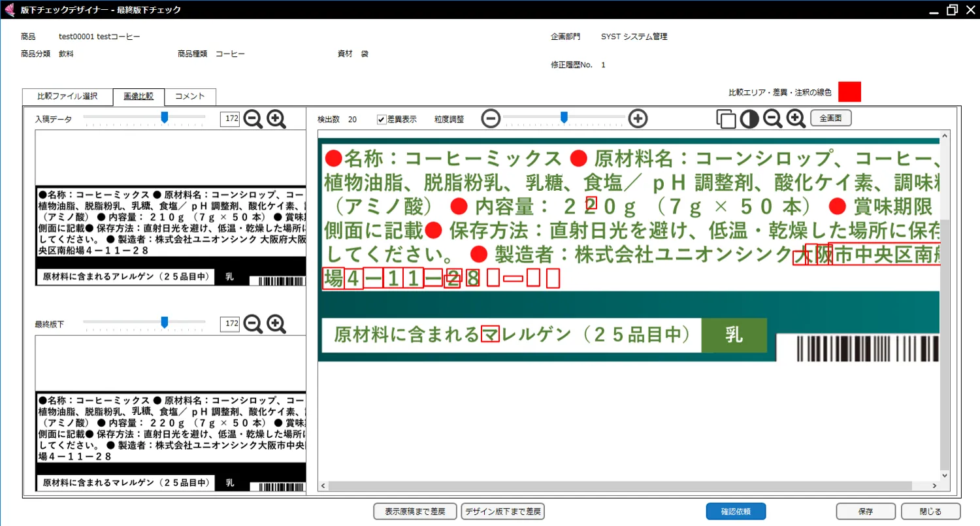This screenshot has width=980, height=526.
Task: Click デザイン版下まで差戻 button
Action: pyautogui.click(x=503, y=511)
